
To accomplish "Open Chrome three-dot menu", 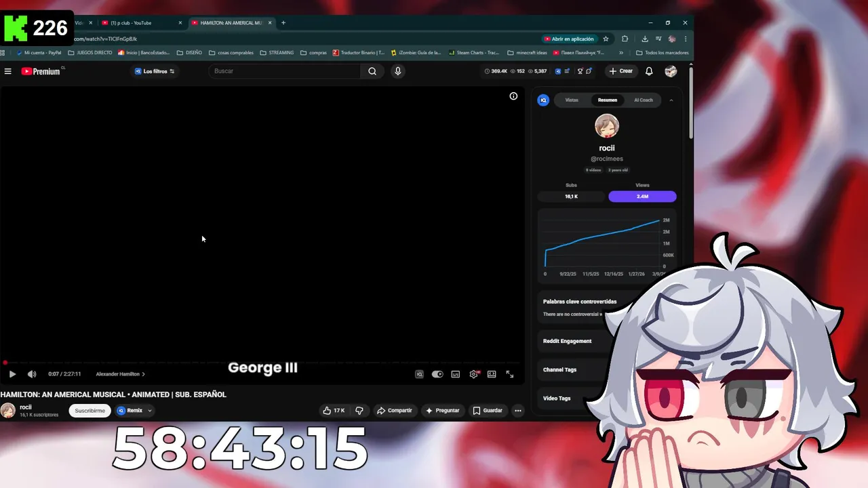I will [x=686, y=39].
